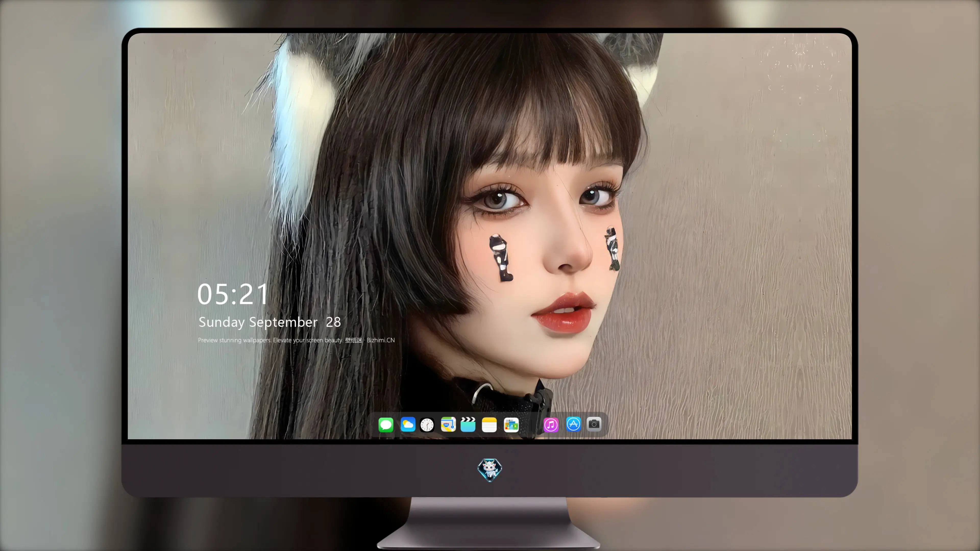Open the Camera app in the dock
Screen dimensions: 980x551
pos(594,424)
